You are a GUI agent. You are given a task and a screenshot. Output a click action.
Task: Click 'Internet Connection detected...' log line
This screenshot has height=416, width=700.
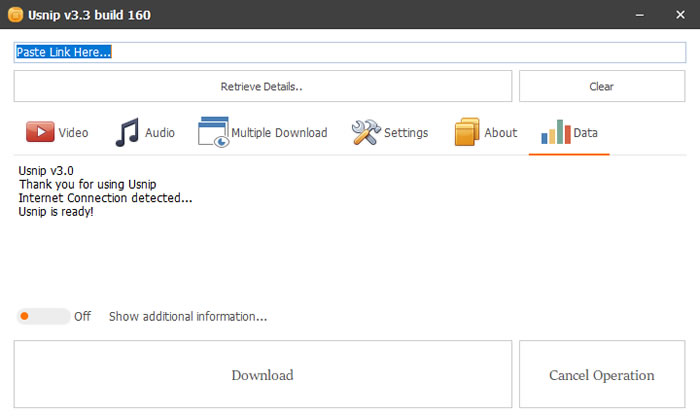[x=105, y=198]
